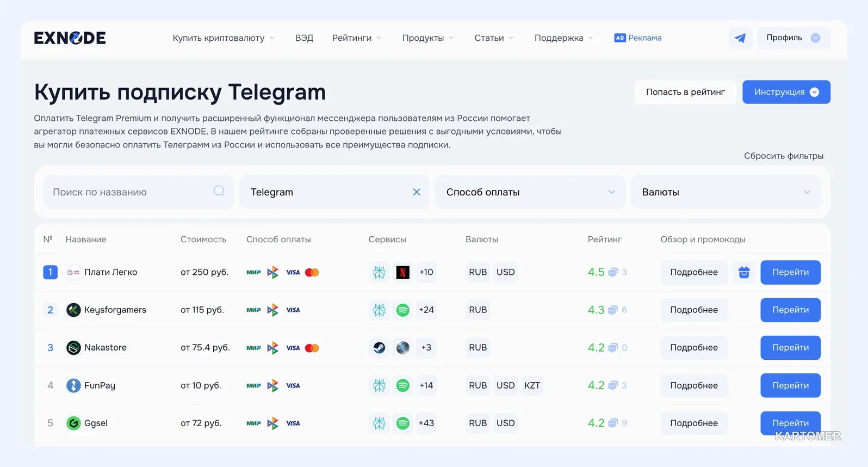
Task: Open the Поддержка menu
Action: click(563, 38)
